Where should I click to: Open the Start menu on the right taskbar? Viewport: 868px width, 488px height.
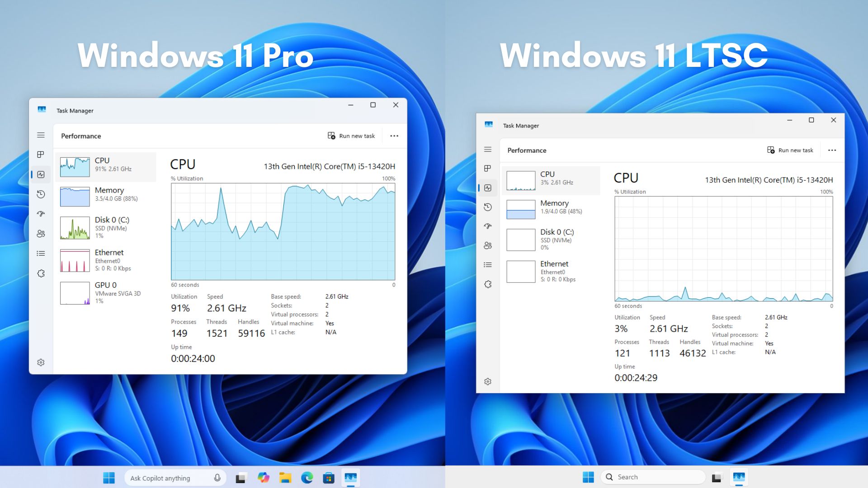coord(588,476)
